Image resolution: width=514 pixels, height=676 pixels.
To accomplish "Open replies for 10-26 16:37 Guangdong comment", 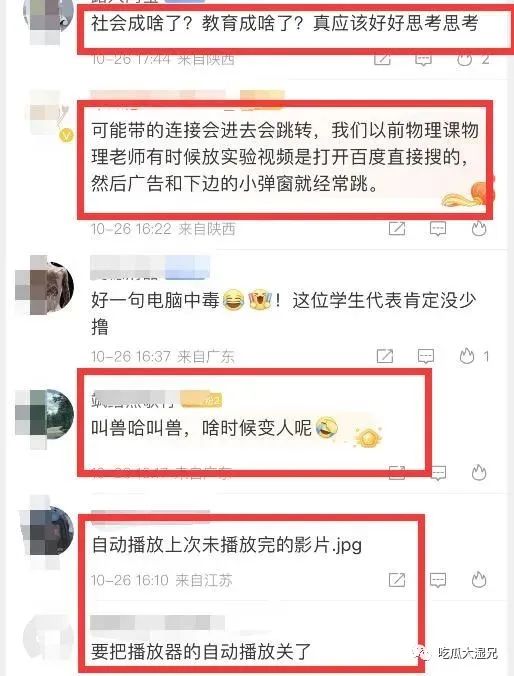I will coord(426,357).
